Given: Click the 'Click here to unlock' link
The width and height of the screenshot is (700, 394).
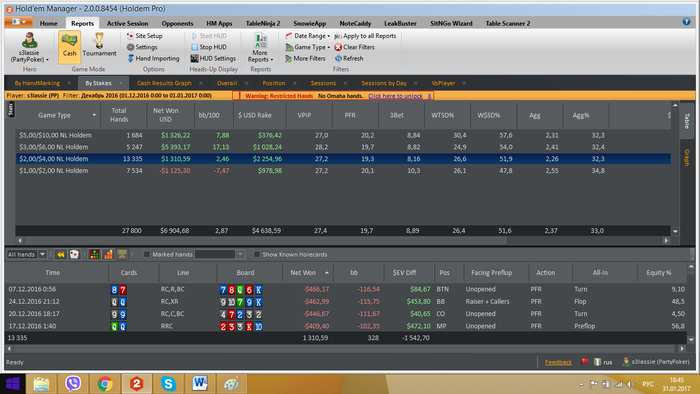Looking at the screenshot, I should click(395, 96).
